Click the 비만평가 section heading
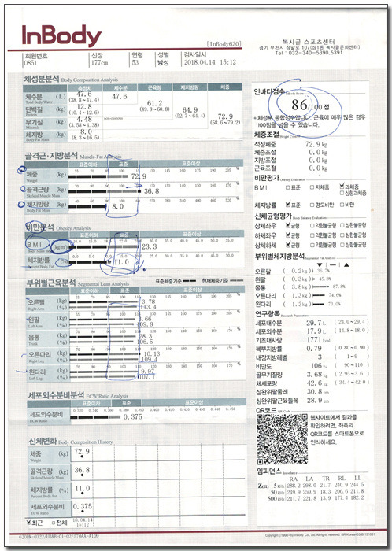This screenshot has height=551, width=392. pyautogui.click(x=267, y=178)
